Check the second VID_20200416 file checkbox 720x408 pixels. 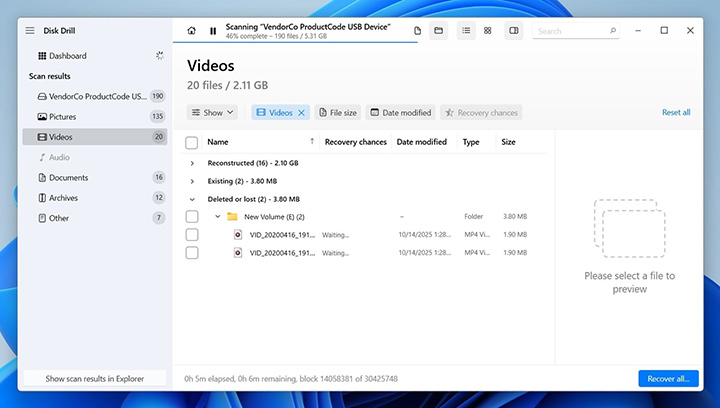(x=192, y=253)
